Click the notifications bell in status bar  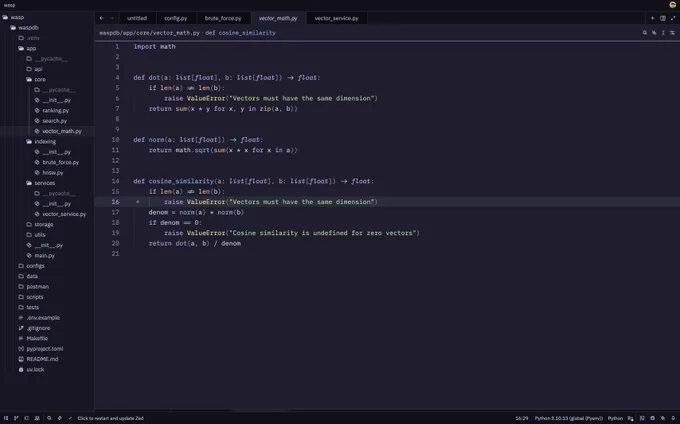[x=673, y=418]
